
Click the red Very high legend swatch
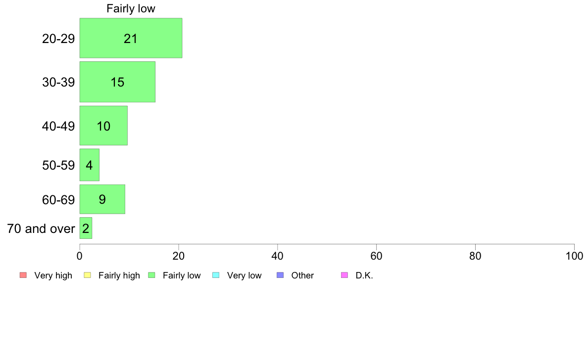23,275
